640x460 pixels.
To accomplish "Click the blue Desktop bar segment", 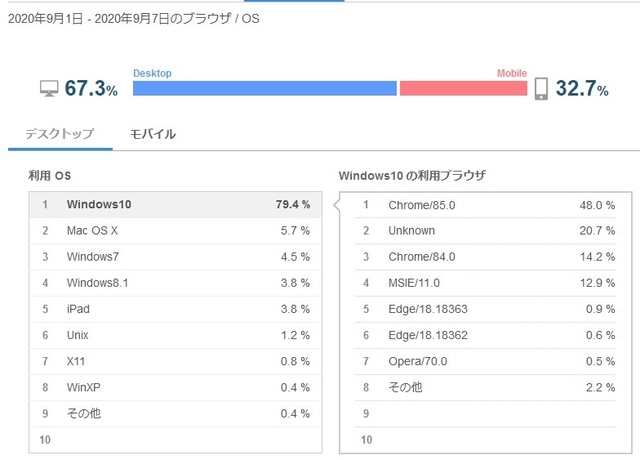I will click(x=264, y=88).
